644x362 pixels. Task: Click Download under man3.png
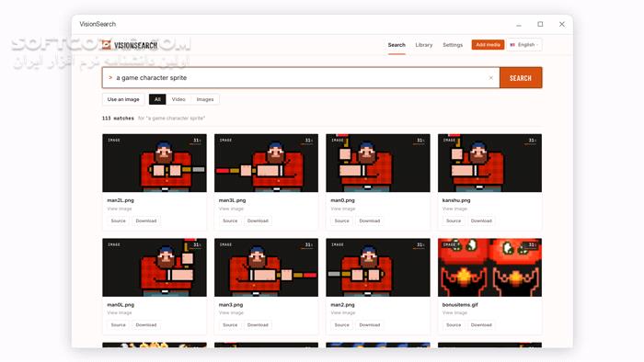(x=258, y=324)
